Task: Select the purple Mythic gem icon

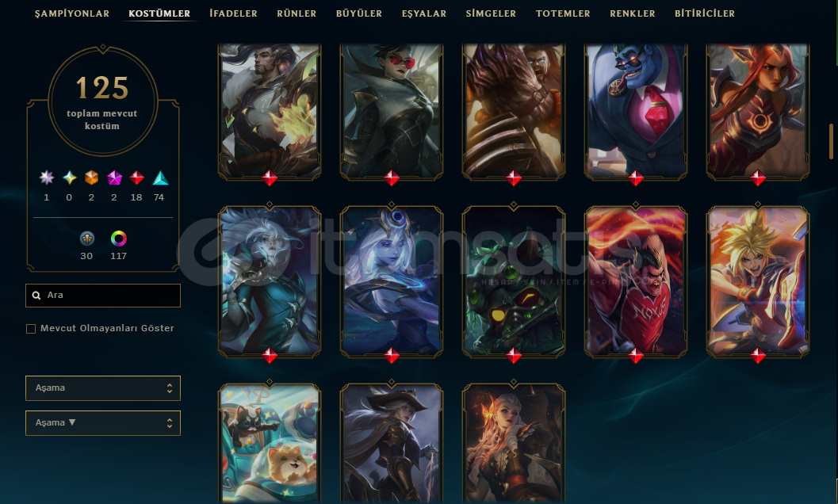Action: pyautogui.click(x=114, y=178)
